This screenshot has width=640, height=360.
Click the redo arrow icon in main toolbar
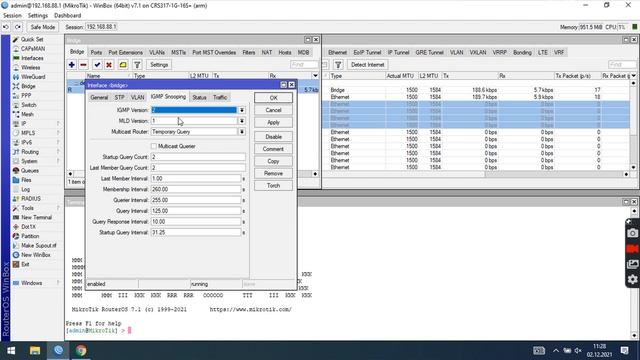tap(18, 27)
